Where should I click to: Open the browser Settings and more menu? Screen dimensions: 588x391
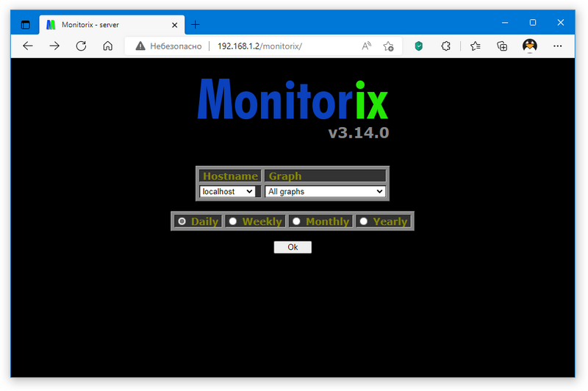point(558,46)
